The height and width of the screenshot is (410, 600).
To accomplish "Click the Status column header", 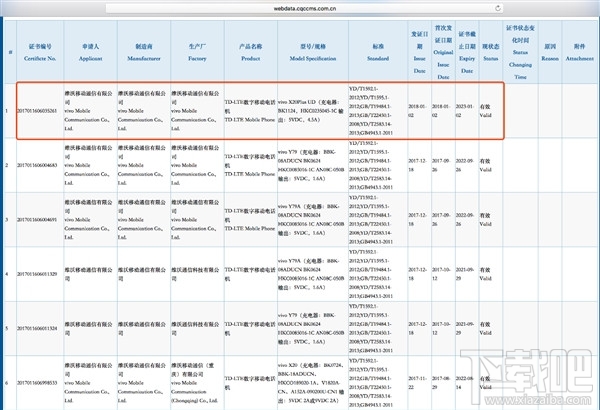I will [490, 52].
